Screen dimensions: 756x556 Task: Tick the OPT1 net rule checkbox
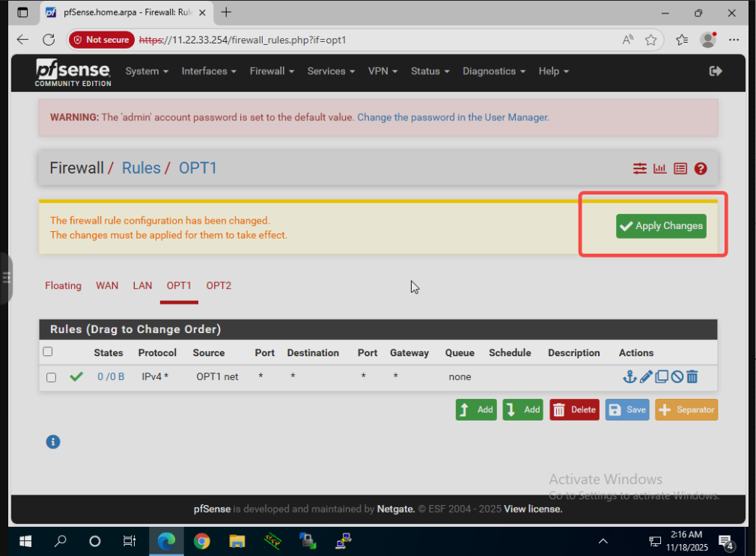(51, 377)
